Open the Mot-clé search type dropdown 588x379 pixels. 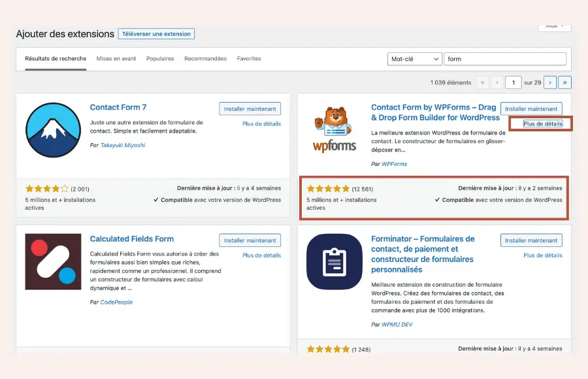pyautogui.click(x=415, y=59)
